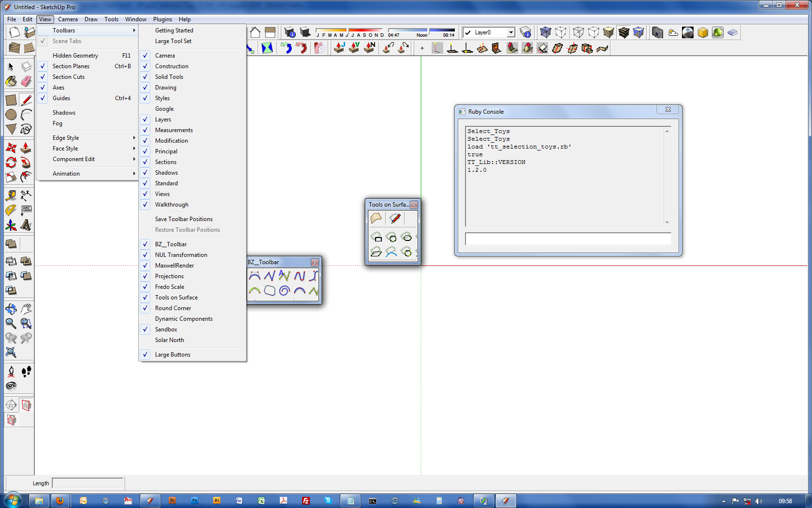Image resolution: width=812 pixels, height=508 pixels.
Task: Choose the pink Eraser tool
Action: [26, 81]
